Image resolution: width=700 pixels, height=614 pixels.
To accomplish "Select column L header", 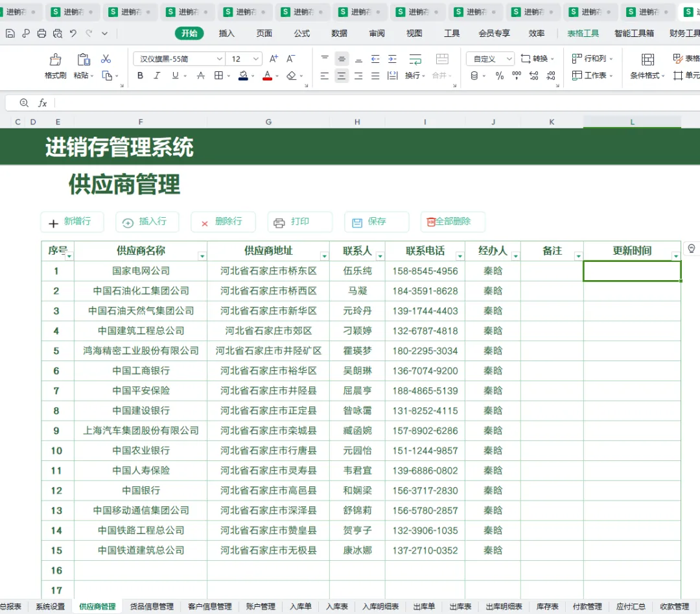I will pos(632,122).
